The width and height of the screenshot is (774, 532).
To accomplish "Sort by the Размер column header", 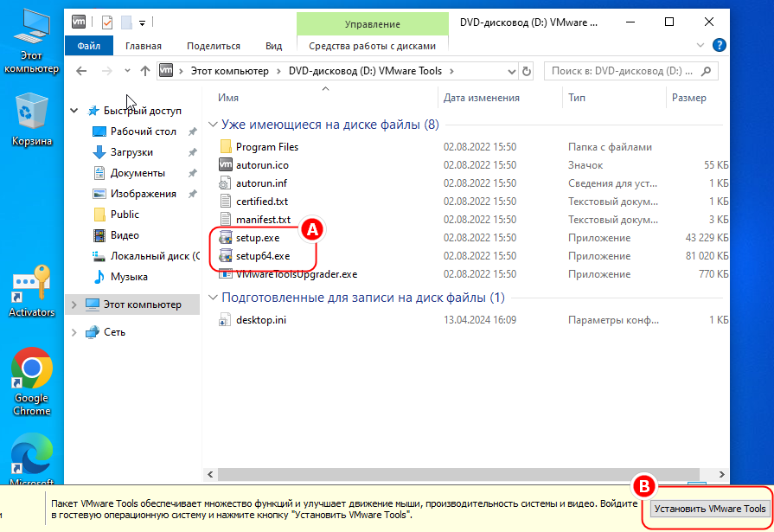I will 688,98.
